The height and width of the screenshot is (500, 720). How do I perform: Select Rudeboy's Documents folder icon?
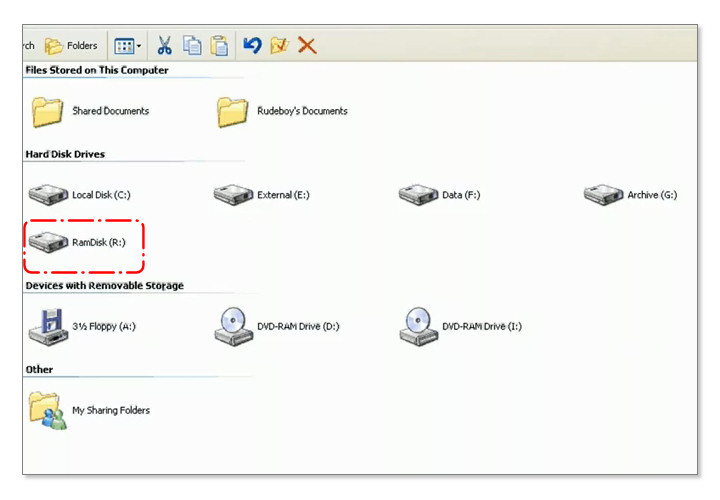tap(232, 112)
